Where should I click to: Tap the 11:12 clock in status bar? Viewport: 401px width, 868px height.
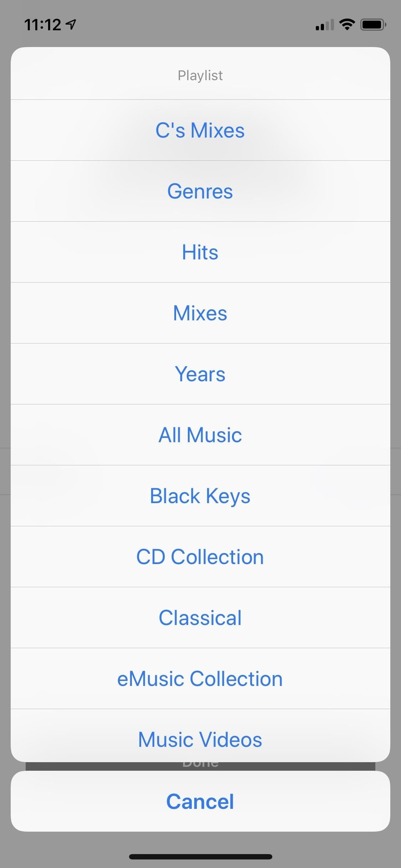pyautogui.click(x=42, y=25)
